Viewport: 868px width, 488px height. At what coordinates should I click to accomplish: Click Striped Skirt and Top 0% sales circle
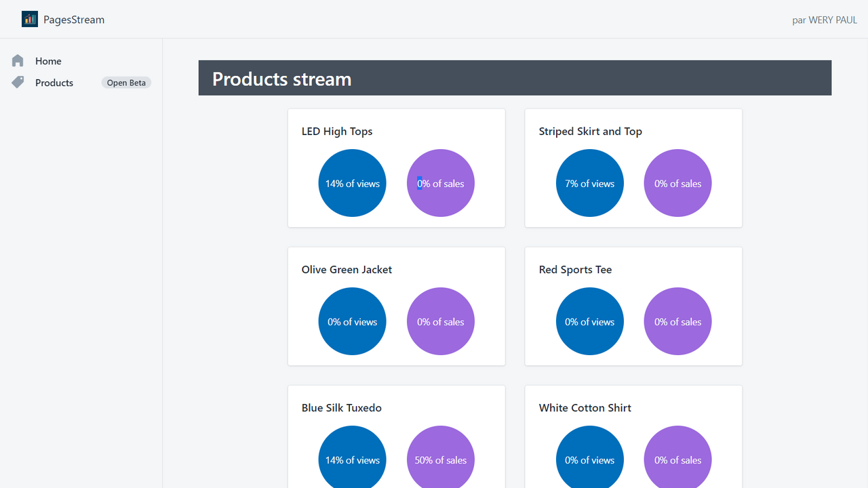coord(678,183)
